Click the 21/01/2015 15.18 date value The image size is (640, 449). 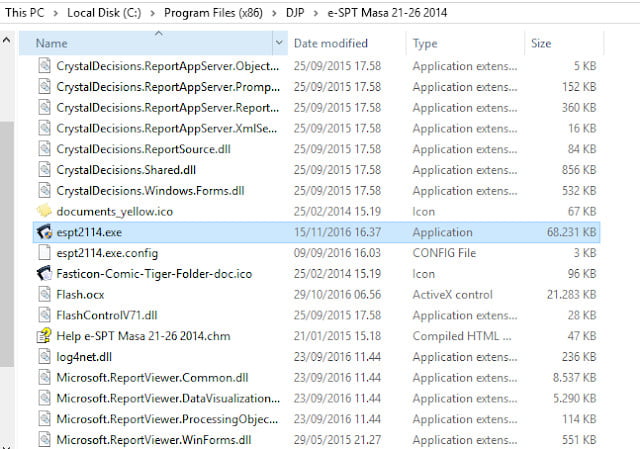(338, 336)
